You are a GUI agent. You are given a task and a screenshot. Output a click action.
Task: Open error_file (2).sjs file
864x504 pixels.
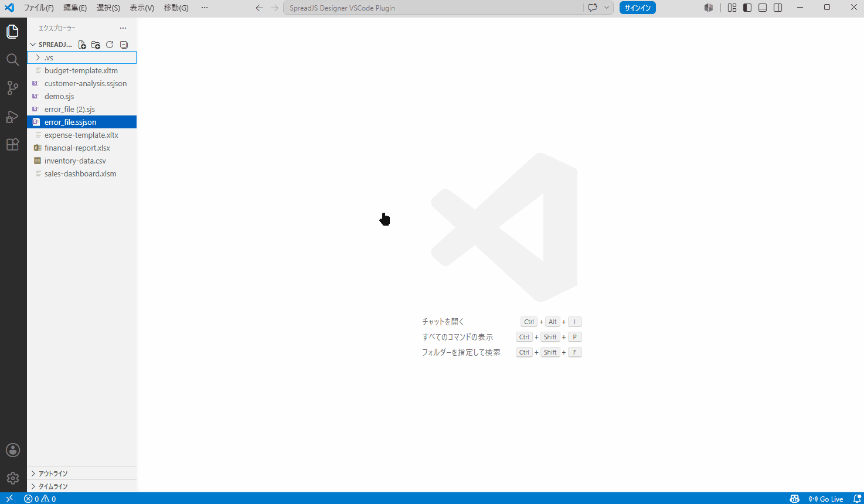(81, 109)
